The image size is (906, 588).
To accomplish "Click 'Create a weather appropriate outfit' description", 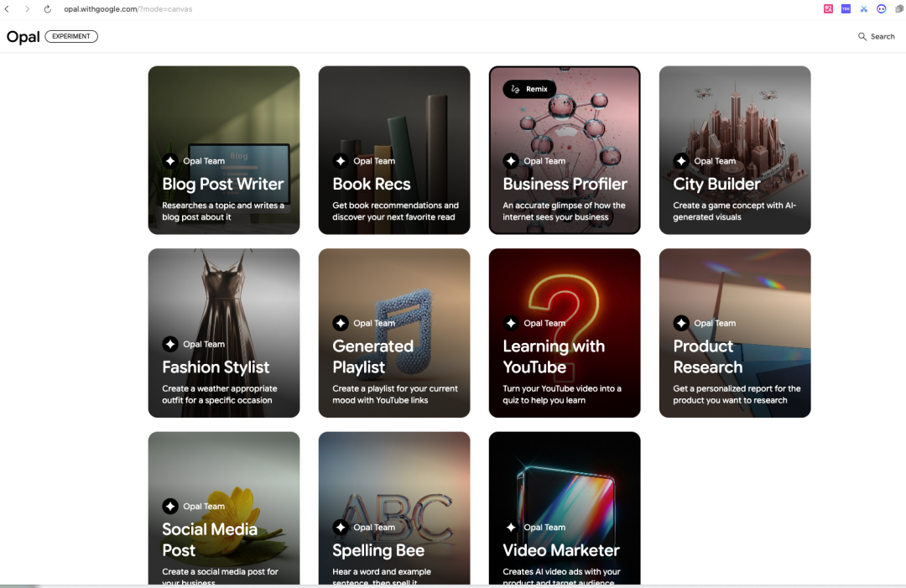I will (220, 394).
